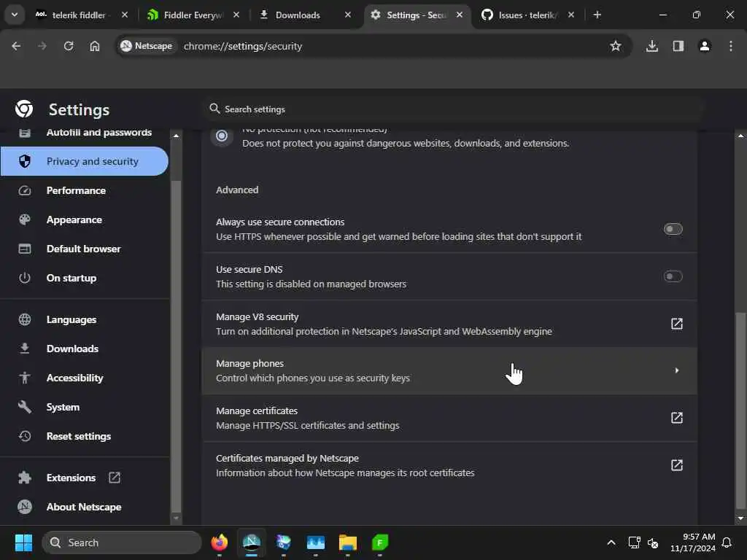Open Manage V8 security external link icon
This screenshot has height=560, width=747.
coord(676,324)
